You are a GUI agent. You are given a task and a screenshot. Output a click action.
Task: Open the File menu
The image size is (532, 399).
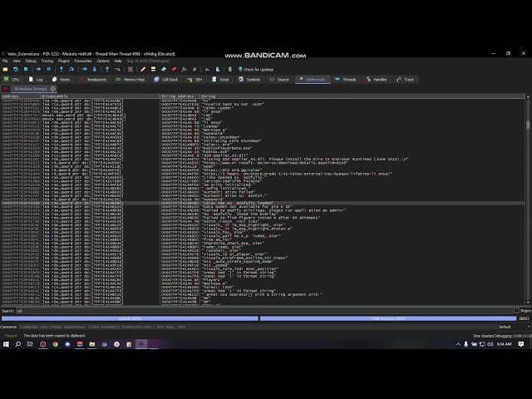tap(5, 61)
